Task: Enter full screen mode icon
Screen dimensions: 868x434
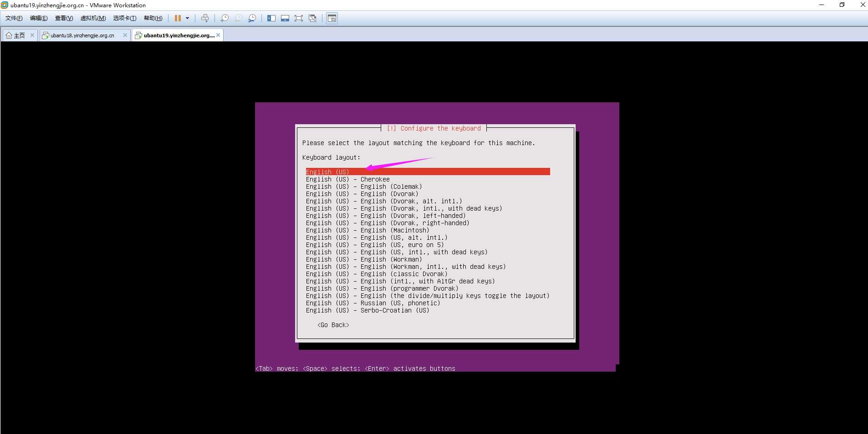Action: 299,18
